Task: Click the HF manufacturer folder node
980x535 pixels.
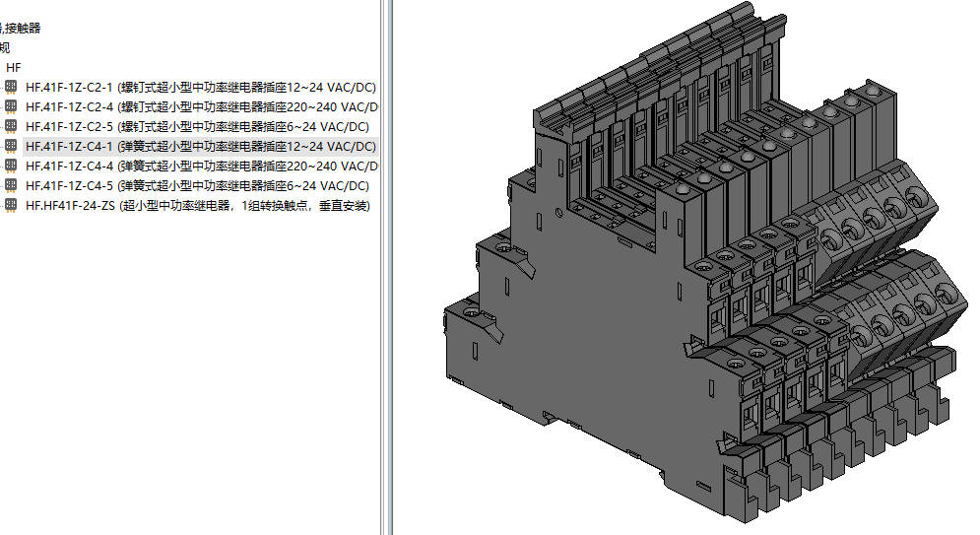Action: pos(13,68)
